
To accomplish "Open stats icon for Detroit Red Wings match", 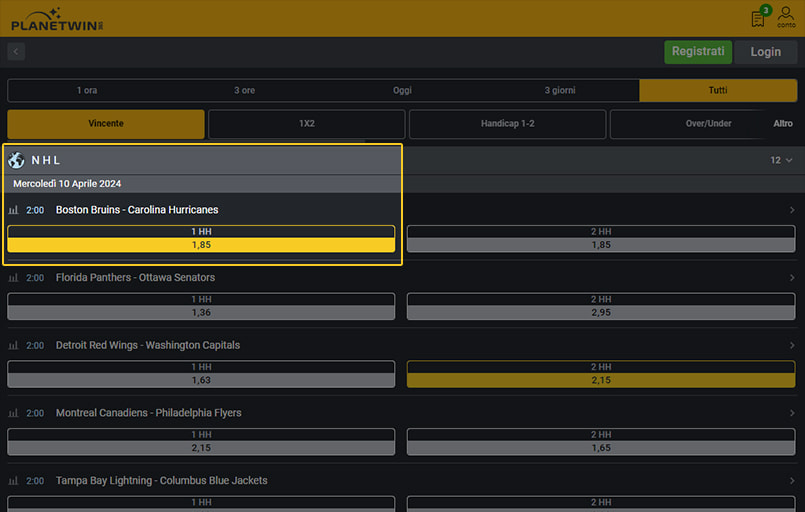I will point(13,345).
